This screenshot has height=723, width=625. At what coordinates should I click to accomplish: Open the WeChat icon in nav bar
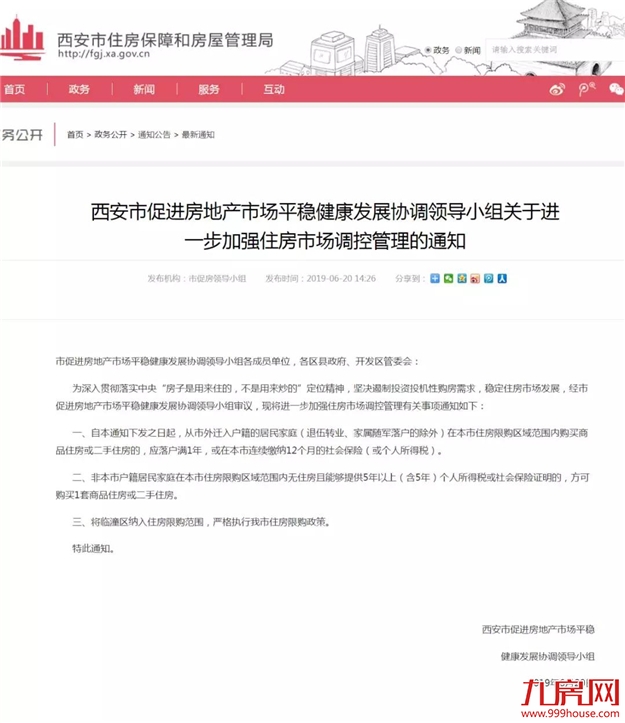coord(616,89)
